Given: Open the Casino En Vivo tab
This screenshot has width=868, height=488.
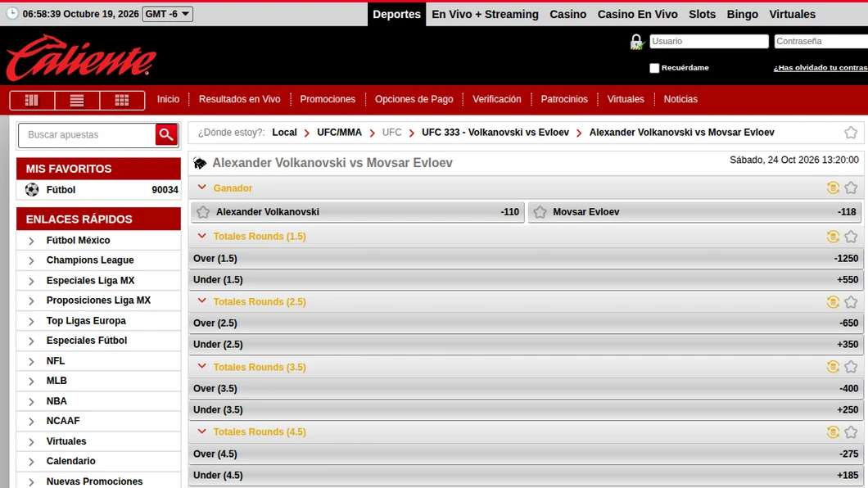Looking at the screenshot, I should (x=637, y=15).
